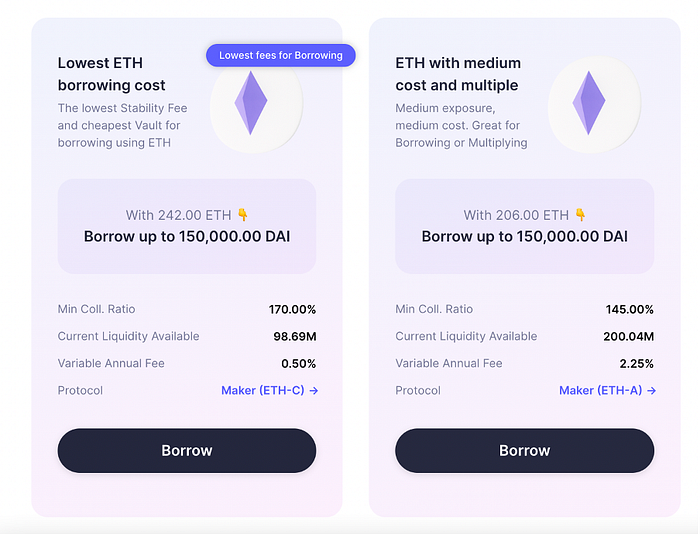Click the 206.00 ETH borrow-up-to info box
The height and width of the screenshot is (534, 700).
(x=525, y=226)
